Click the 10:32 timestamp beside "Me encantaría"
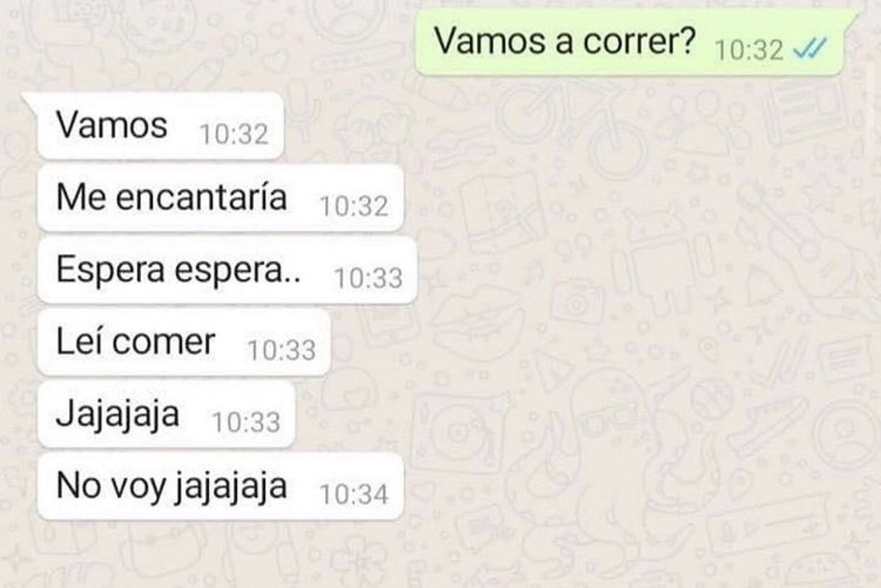This screenshot has height=588, width=881. pyautogui.click(x=355, y=207)
